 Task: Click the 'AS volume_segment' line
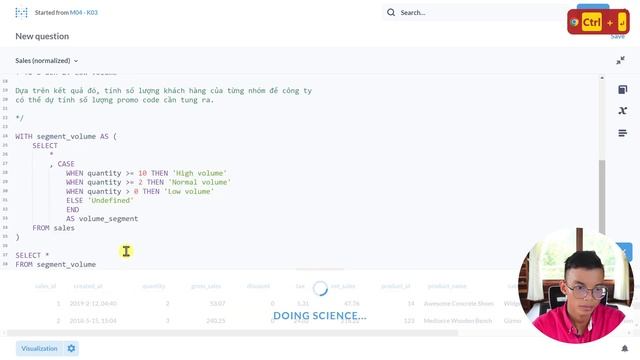point(102,219)
